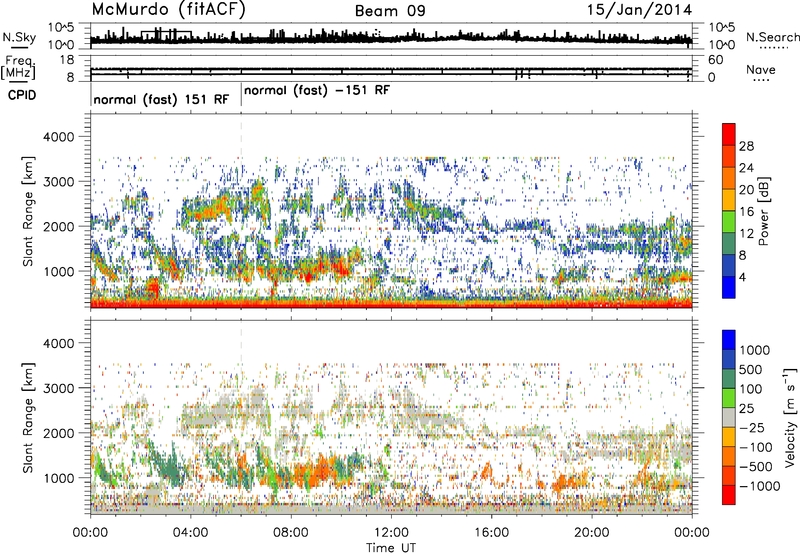This screenshot has width=800, height=554.
Task: Click 'Slant Range [km]' label of velocity panel
Action: pyautogui.click(x=28, y=418)
